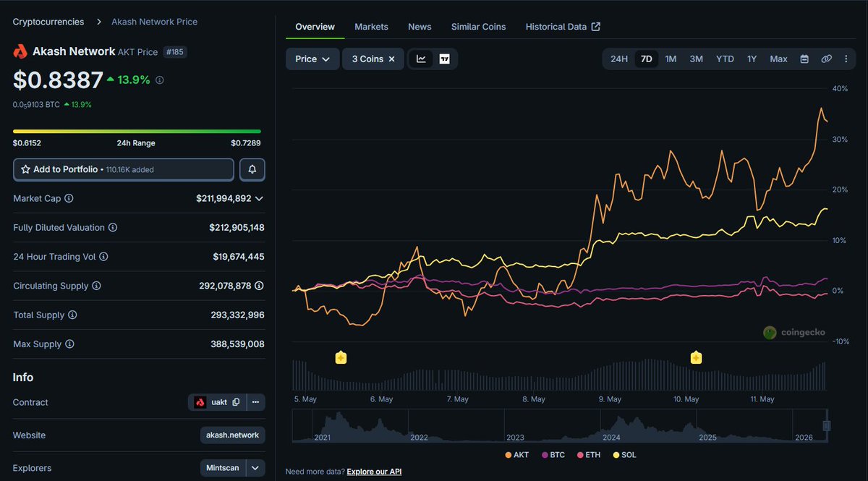Open the Overview tab

click(x=315, y=27)
